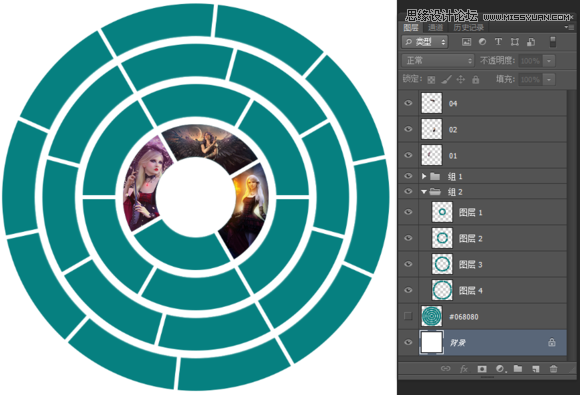Hide 图层 1
Viewport: 580px width, 395px height.
(408, 212)
